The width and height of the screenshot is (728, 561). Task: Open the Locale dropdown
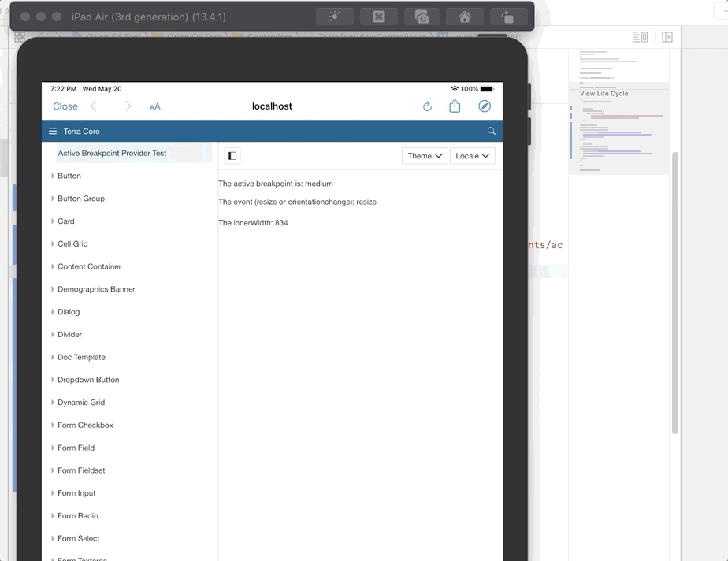[472, 155]
